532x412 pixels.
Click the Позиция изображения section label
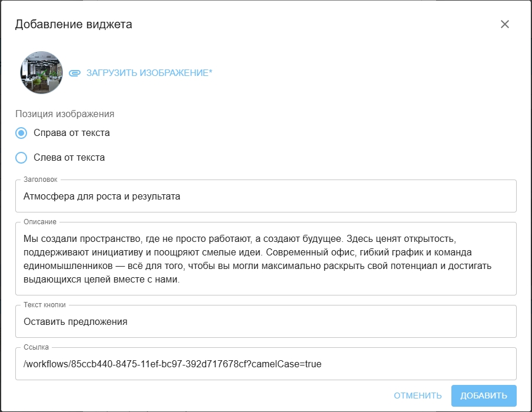coord(65,114)
